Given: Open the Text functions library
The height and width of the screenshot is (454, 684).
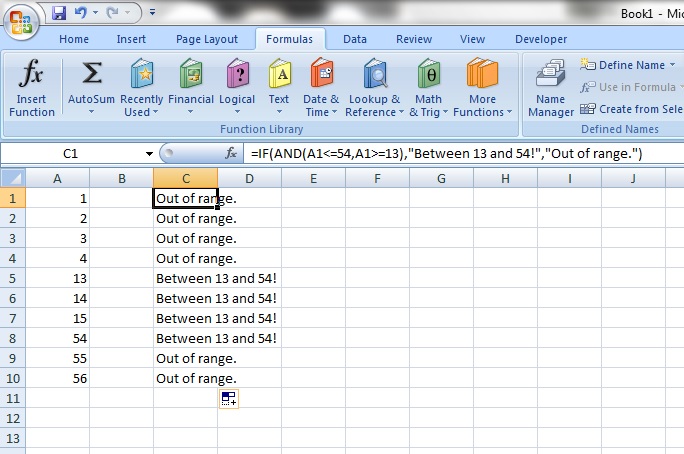Looking at the screenshot, I should (279, 75).
